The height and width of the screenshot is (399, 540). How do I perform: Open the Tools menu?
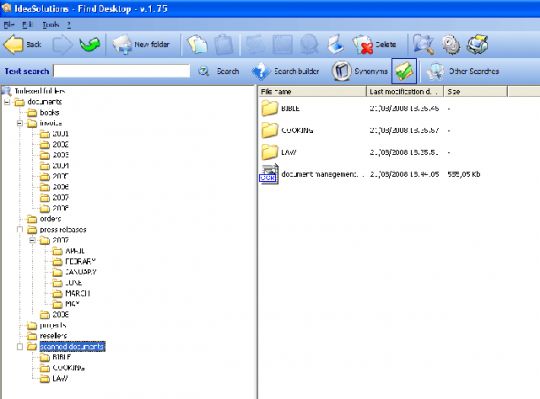[x=51, y=25]
